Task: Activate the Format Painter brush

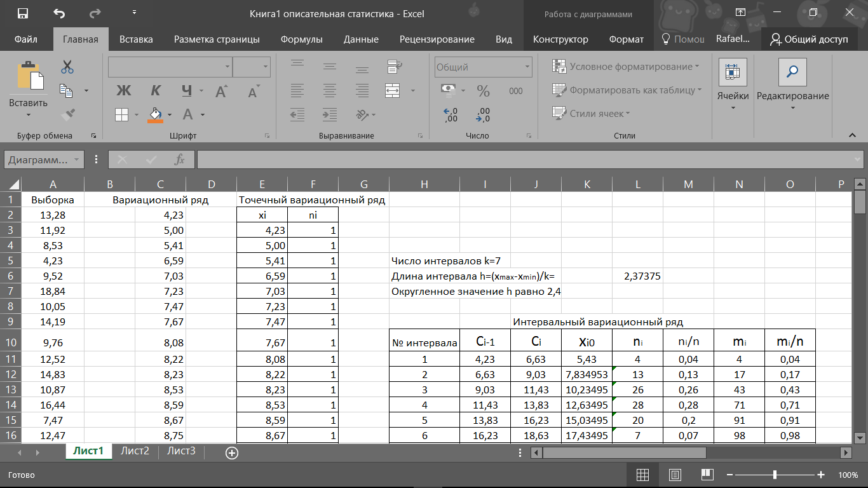Action: pos(67,114)
